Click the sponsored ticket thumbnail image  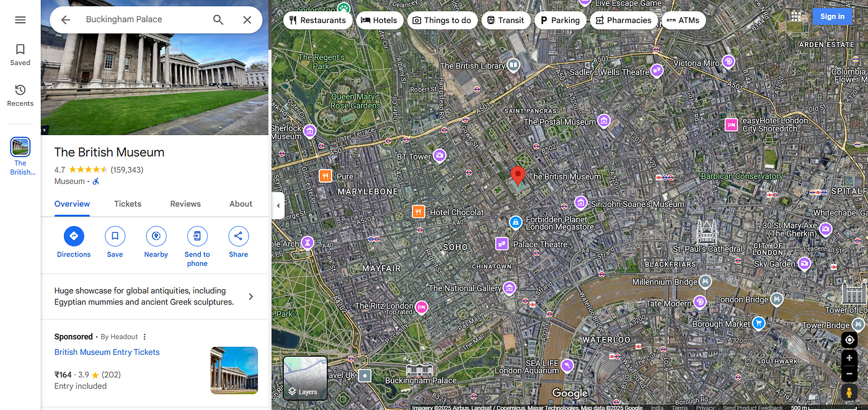(234, 370)
